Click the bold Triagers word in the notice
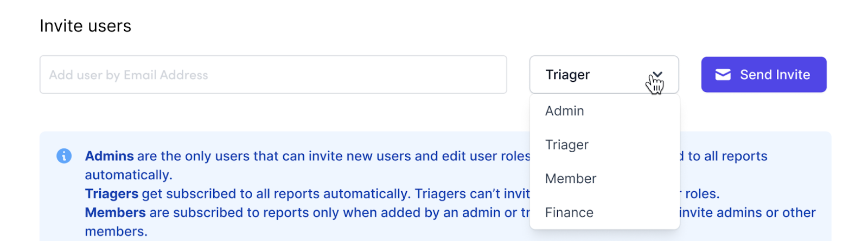This screenshot has height=241, width=868. [x=112, y=194]
